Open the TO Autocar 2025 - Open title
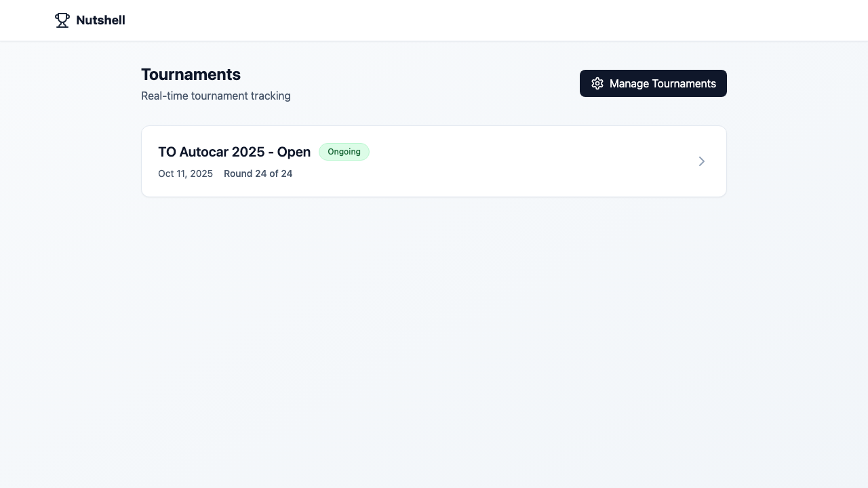Viewport: 868px width, 488px height. click(x=234, y=152)
